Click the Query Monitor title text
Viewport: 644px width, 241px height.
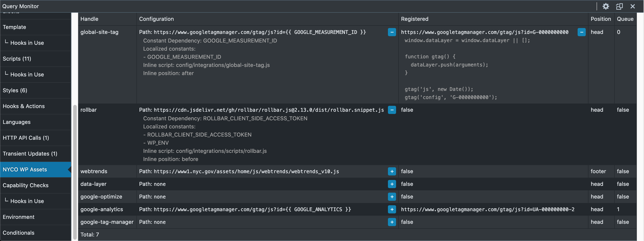(x=21, y=6)
